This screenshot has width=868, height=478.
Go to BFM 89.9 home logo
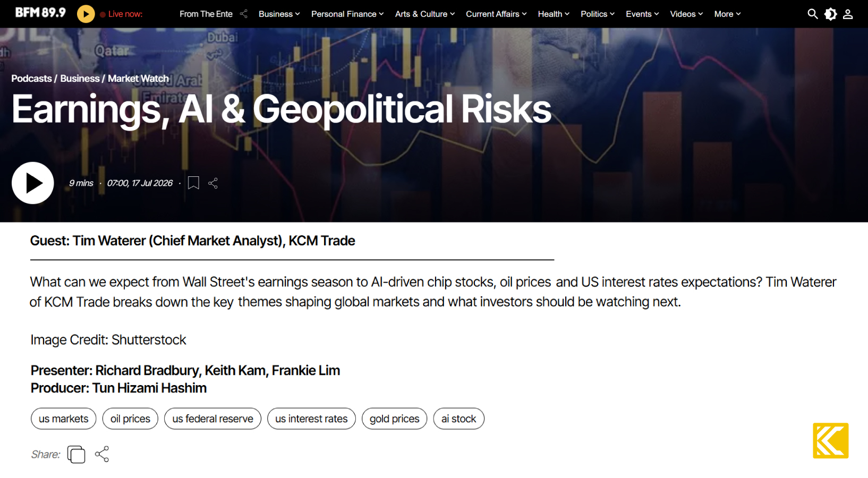[x=40, y=13]
